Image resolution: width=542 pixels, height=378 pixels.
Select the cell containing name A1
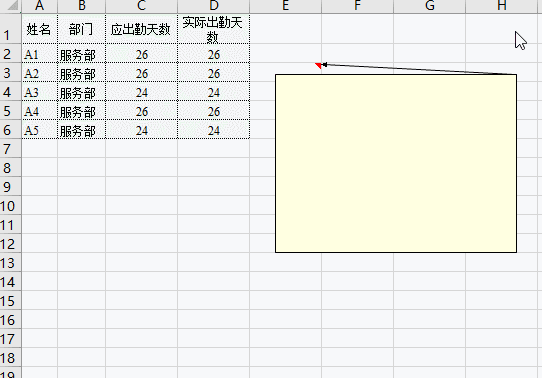tap(39, 53)
